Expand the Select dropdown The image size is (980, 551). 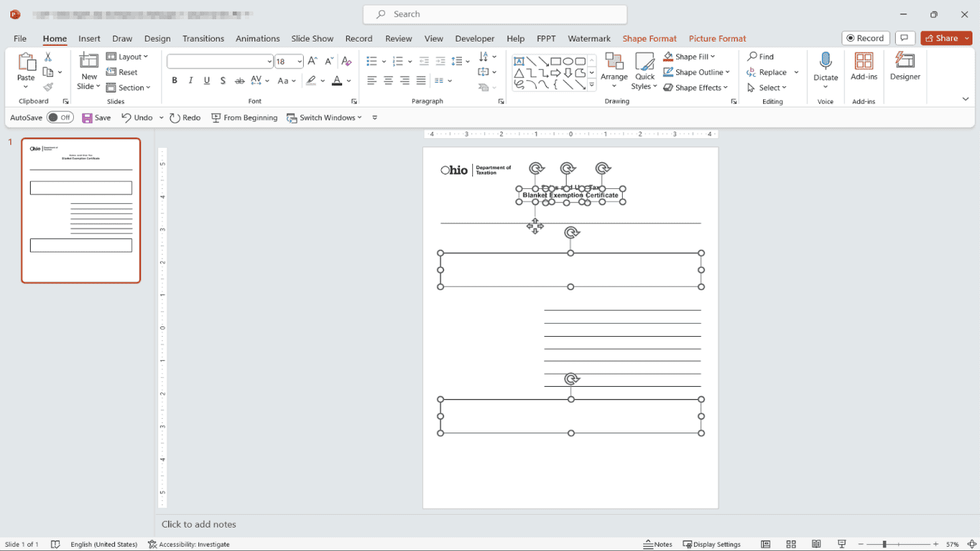(x=767, y=88)
